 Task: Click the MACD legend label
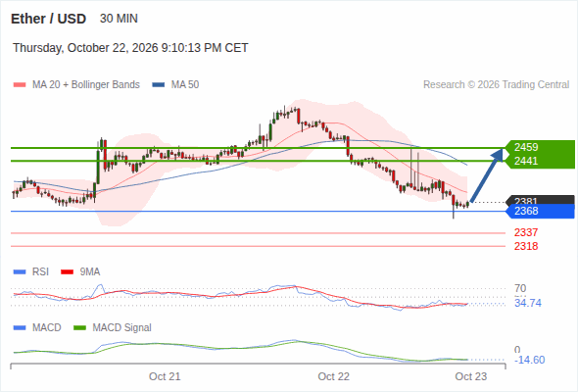point(47,327)
